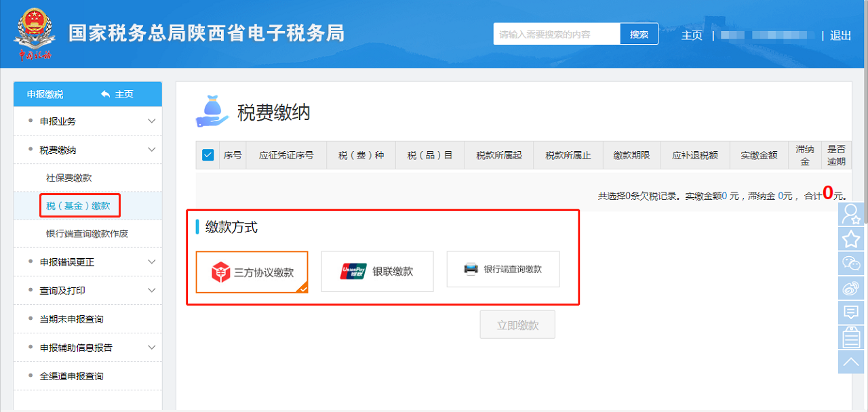Click the 立即缴款 pay now button
Image resolution: width=868 pixels, height=412 pixels.
(x=517, y=325)
